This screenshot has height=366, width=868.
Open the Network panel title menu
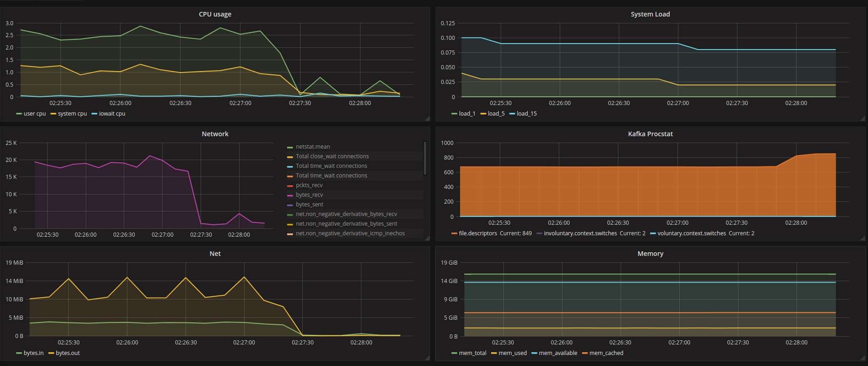pyautogui.click(x=215, y=134)
